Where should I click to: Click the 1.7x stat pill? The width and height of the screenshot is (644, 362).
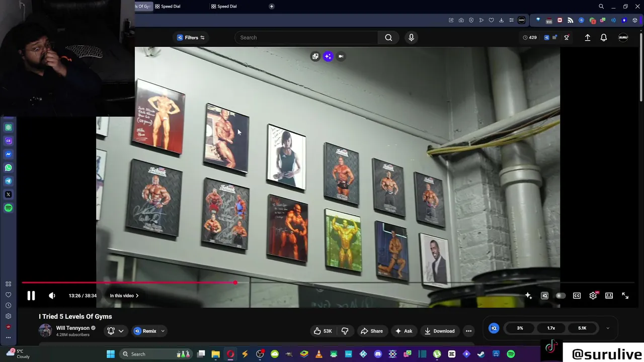(551, 328)
